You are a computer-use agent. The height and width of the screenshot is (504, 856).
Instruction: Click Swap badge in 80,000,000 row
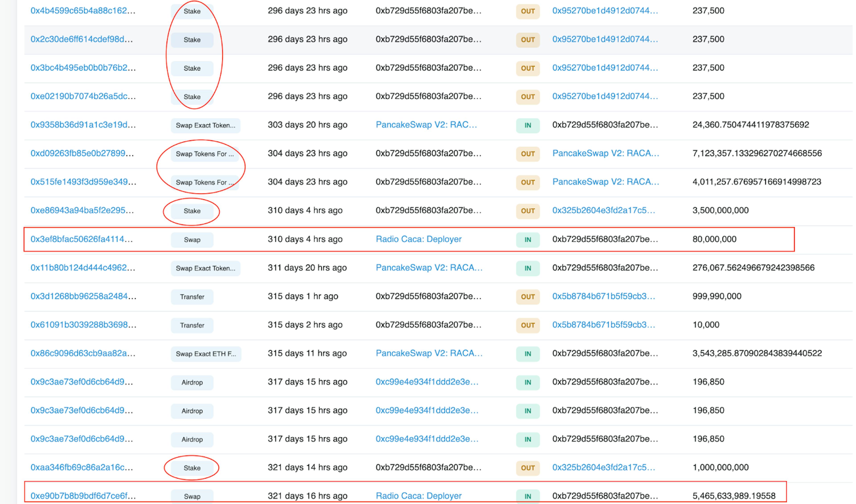point(192,240)
